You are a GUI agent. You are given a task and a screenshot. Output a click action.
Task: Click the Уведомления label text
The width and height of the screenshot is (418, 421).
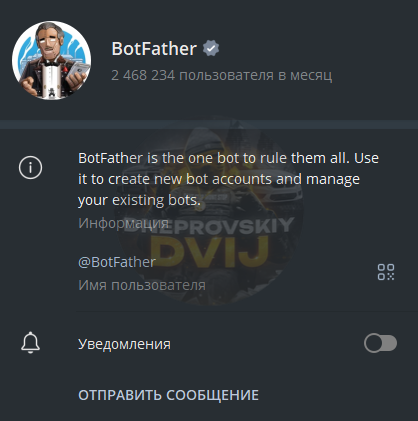coord(124,344)
